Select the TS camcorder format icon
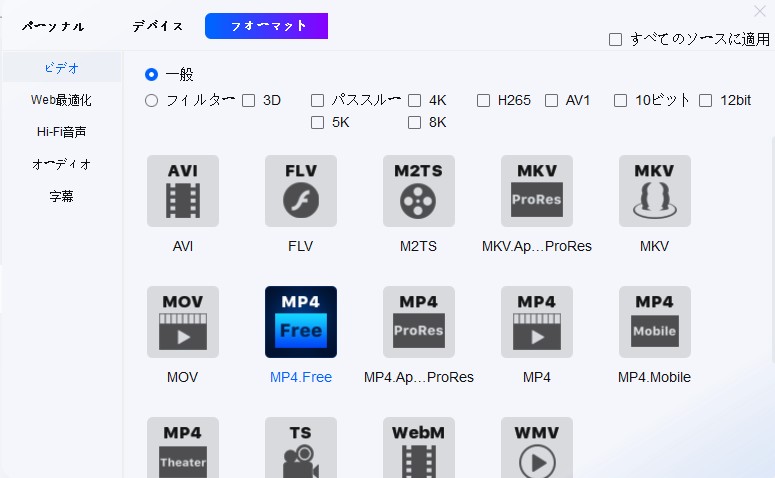This screenshot has height=478, width=775. pyautogui.click(x=301, y=447)
